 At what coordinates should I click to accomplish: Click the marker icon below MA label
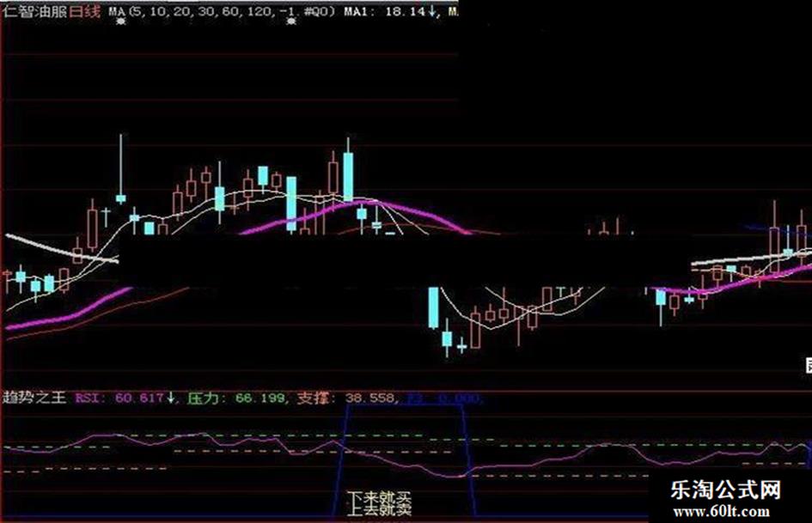click(x=120, y=21)
